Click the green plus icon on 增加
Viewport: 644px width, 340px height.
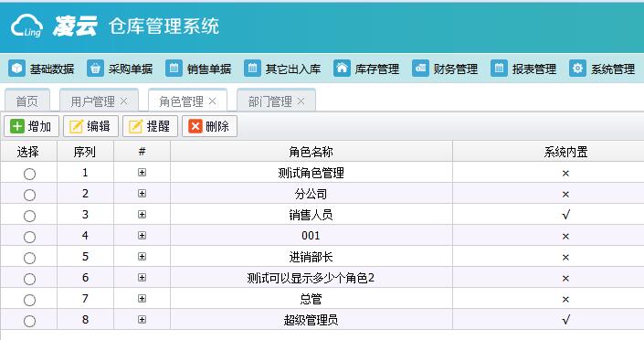(17, 126)
